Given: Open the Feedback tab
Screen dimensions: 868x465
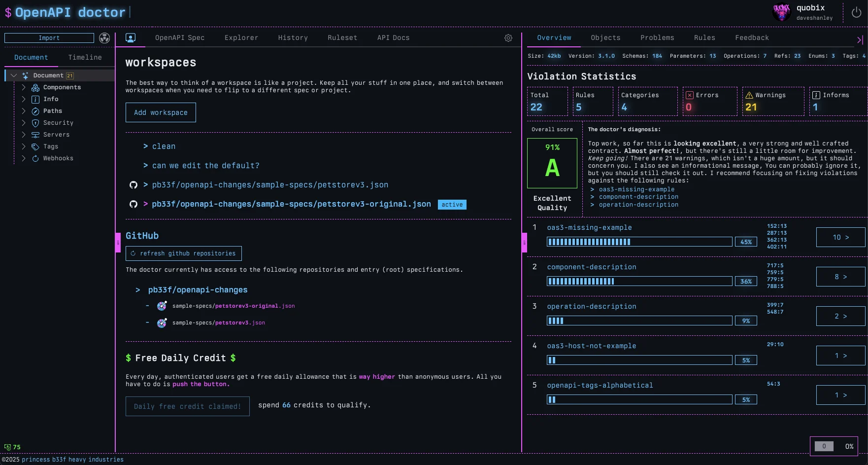Looking at the screenshot, I should [752, 37].
